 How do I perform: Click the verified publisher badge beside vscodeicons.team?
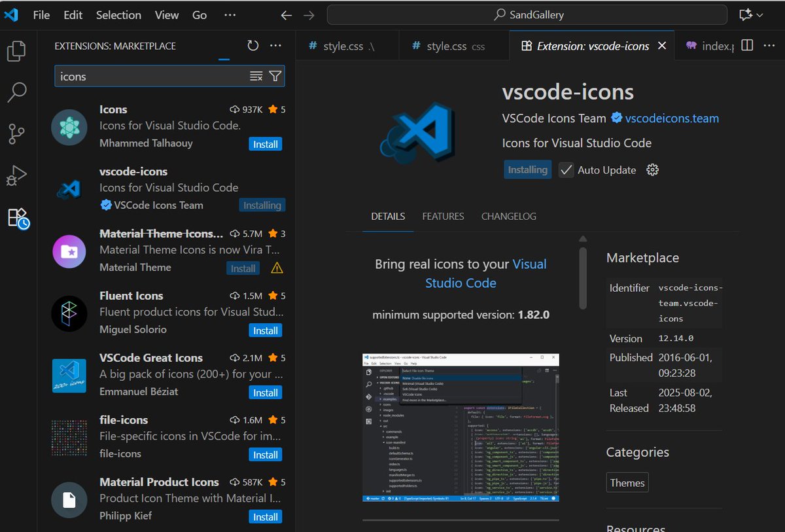click(616, 118)
